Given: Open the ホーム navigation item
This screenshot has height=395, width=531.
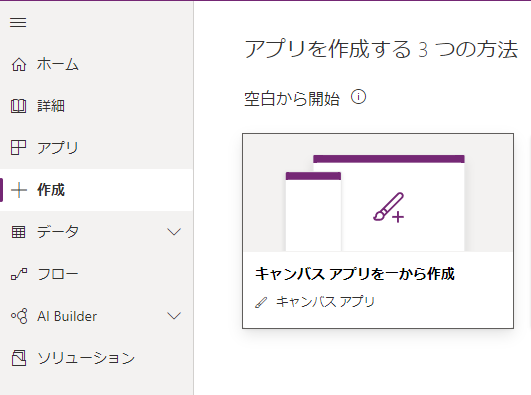Looking at the screenshot, I should tap(97, 64).
